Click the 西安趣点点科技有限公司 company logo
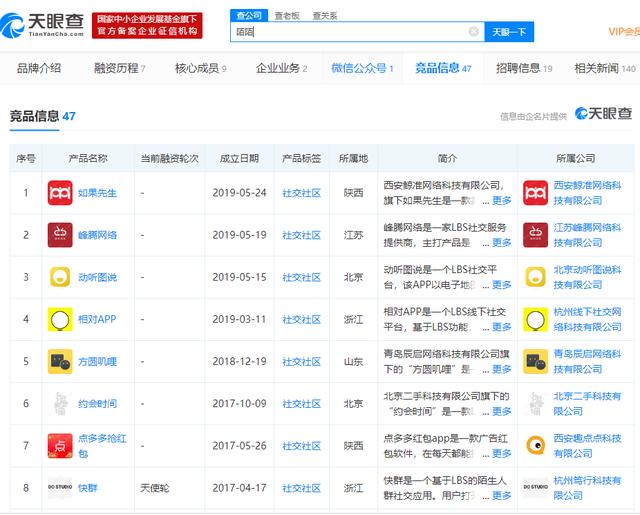The image size is (640, 515). coord(536,446)
